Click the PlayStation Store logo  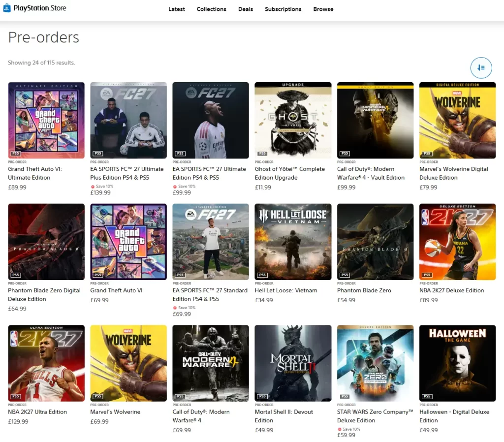click(x=34, y=8)
